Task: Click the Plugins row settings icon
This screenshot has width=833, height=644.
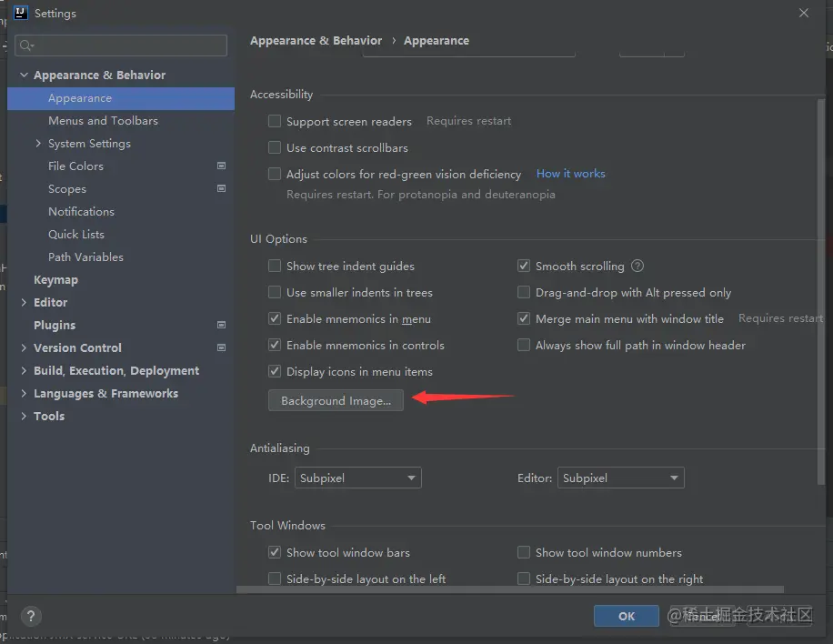Action: [221, 325]
